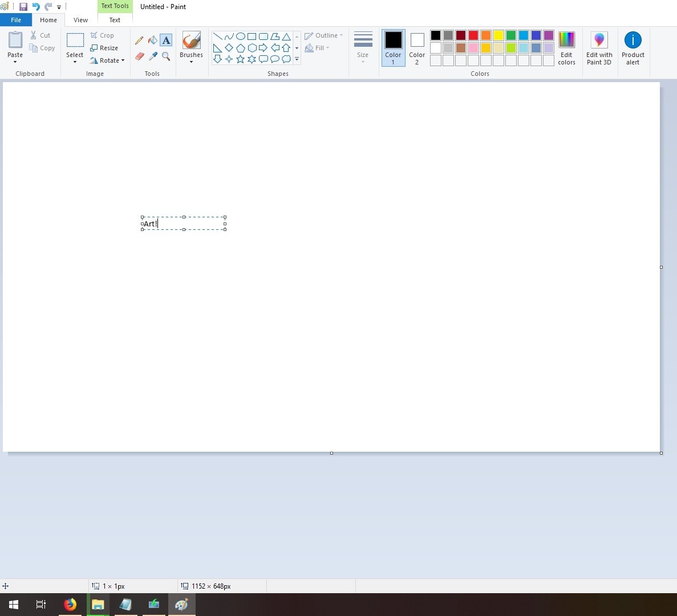
Task: Click the Resize button
Action: pos(104,48)
